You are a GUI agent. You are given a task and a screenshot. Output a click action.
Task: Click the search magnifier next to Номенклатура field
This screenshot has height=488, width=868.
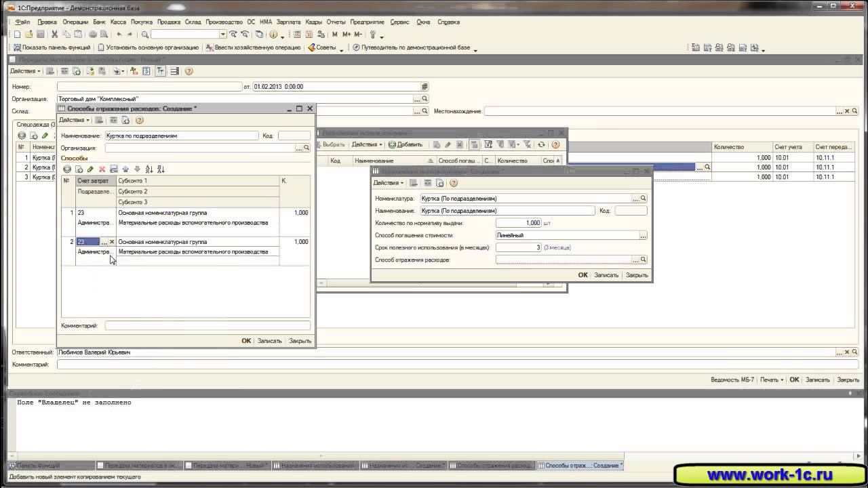tap(644, 199)
